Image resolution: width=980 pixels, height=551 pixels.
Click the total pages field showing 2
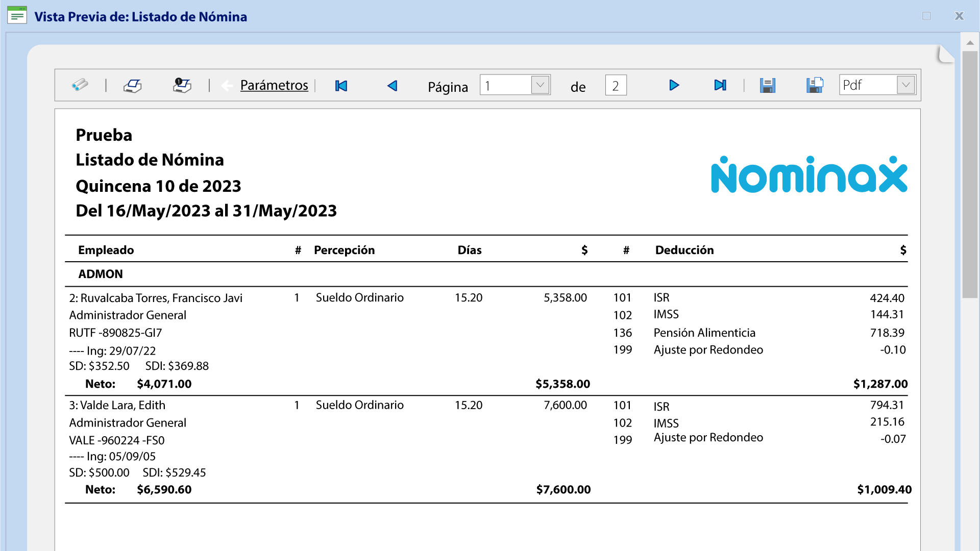(616, 85)
